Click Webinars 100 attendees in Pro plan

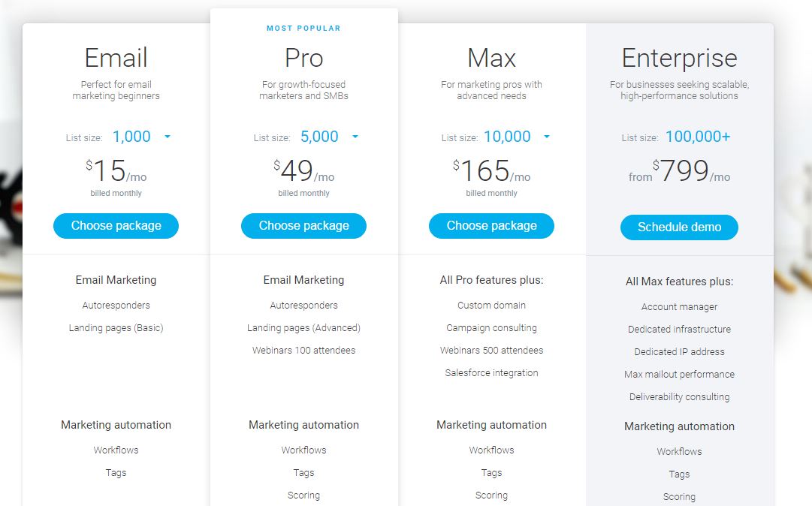coord(304,351)
